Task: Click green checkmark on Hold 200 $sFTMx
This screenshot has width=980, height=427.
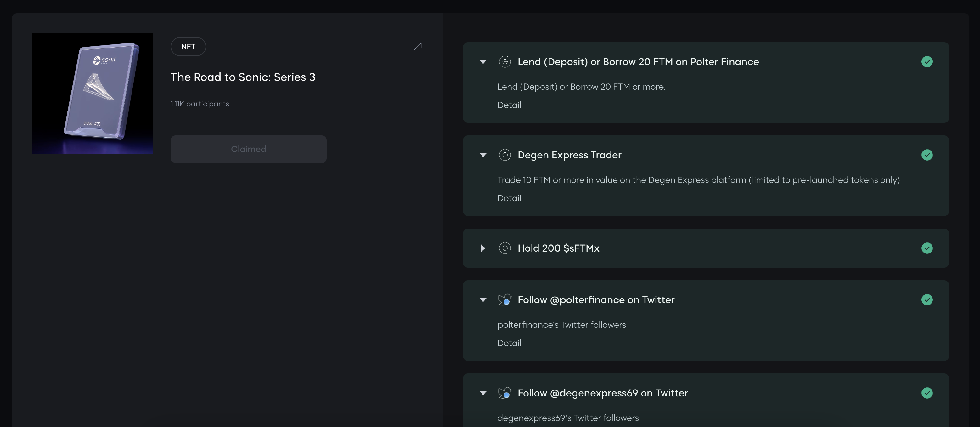Action: point(927,248)
